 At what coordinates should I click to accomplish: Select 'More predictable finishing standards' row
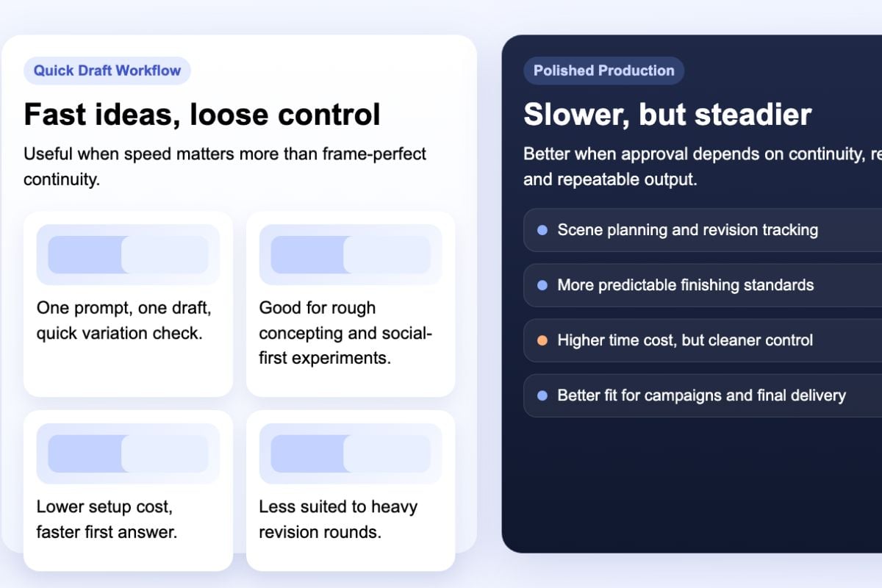703,285
